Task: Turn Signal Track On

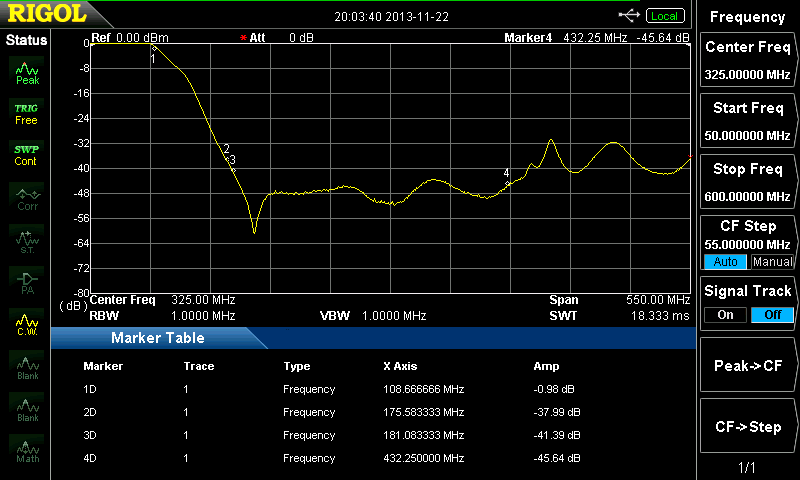Action: (726, 315)
